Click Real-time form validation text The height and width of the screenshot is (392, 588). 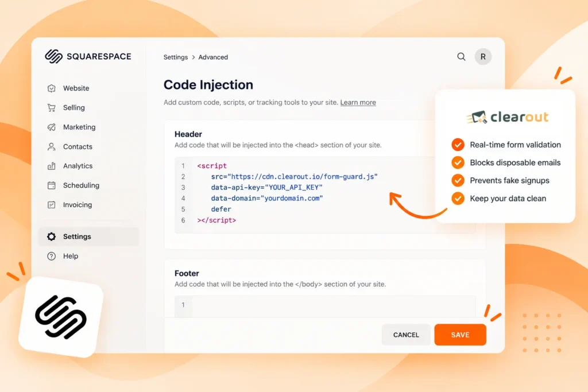pos(515,145)
